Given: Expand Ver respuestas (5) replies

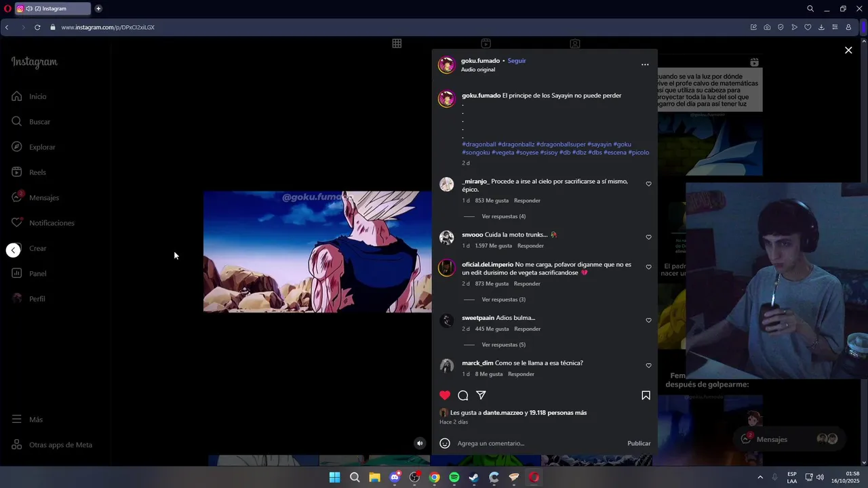Looking at the screenshot, I should [503, 345].
